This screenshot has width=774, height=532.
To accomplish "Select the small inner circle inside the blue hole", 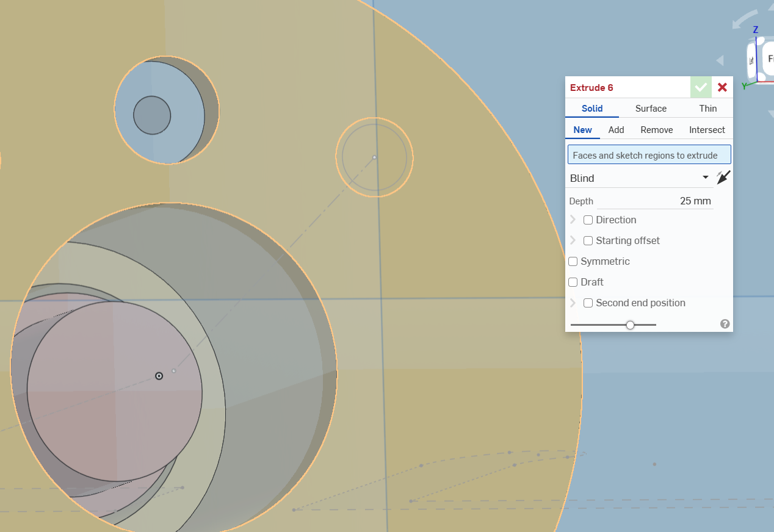I will click(152, 115).
